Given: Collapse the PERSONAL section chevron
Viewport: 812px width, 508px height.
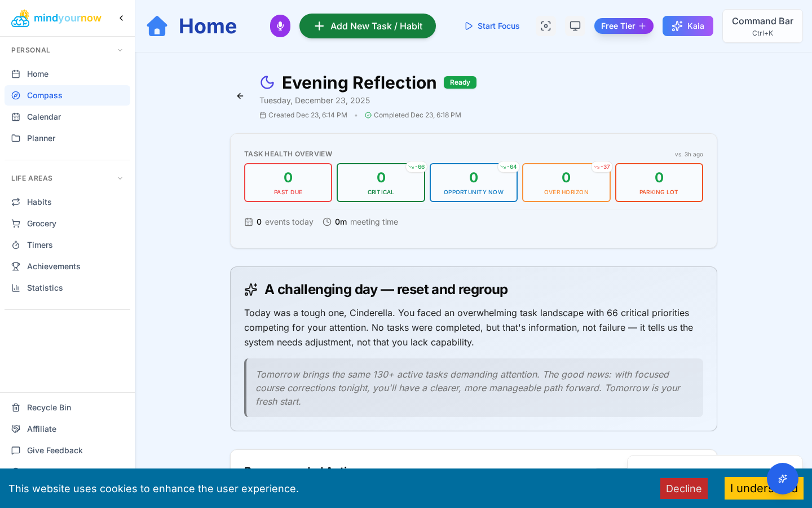Looking at the screenshot, I should click(x=120, y=50).
